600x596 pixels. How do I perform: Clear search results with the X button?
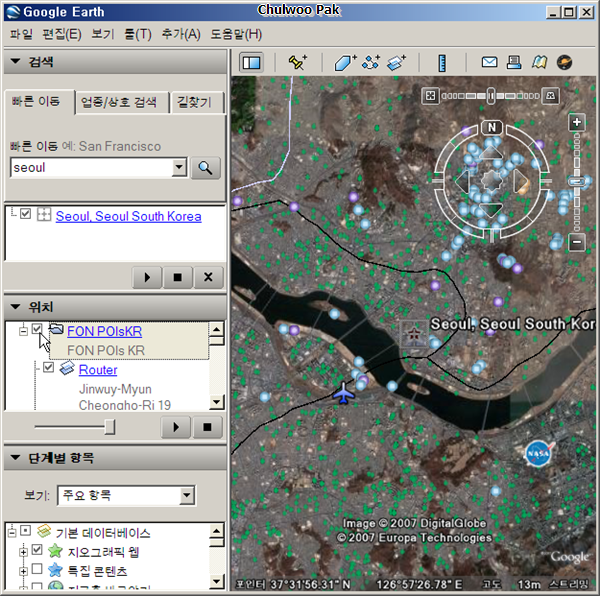coord(208,277)
